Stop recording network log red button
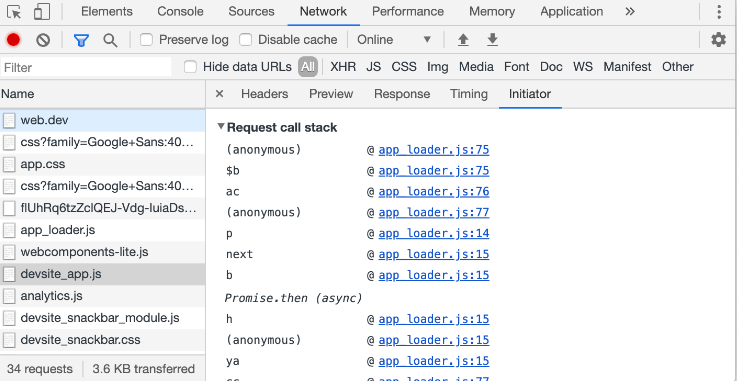This screenshot has width=737, height=381. pos(14,40)
